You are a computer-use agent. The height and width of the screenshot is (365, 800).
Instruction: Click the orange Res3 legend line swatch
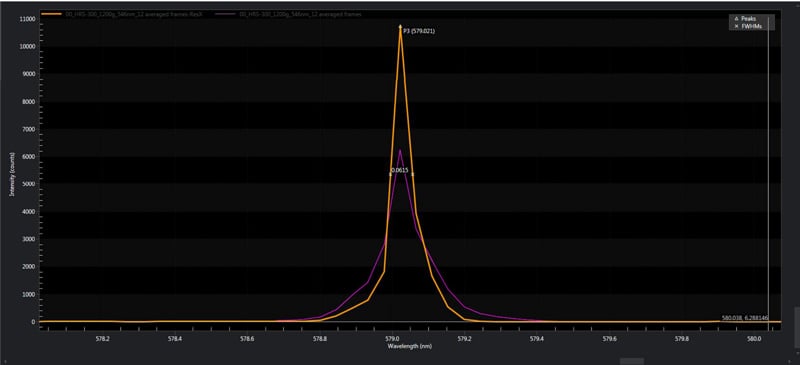coord(51,14)
